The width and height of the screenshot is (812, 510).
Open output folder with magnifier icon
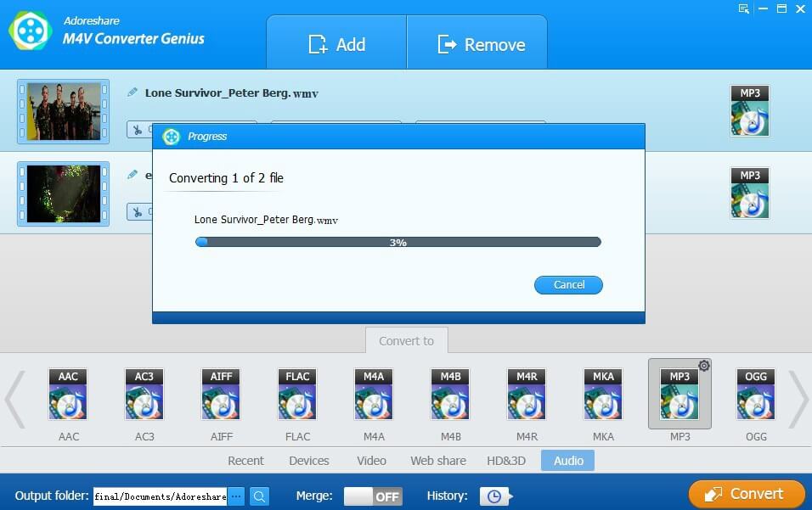tap(259, 496)
